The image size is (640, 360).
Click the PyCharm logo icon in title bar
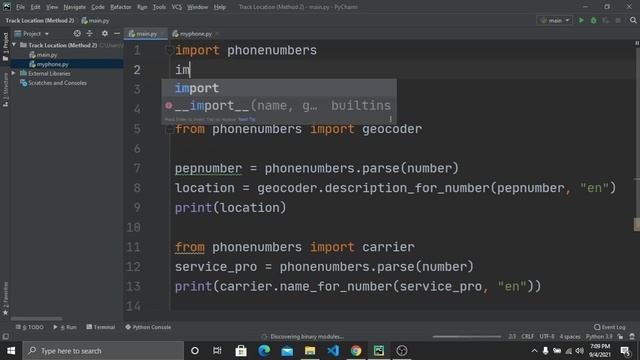(7, 7)
